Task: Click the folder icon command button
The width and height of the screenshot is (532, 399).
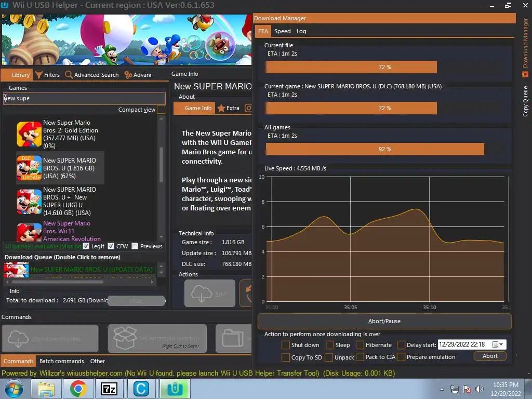Action: click(x=232, y=338)
